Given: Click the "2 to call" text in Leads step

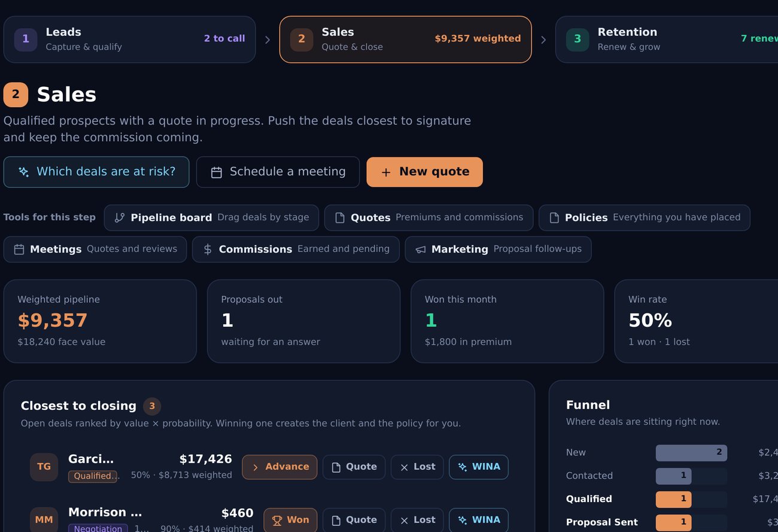Looking at the screenshot, I should coord(224,39).
